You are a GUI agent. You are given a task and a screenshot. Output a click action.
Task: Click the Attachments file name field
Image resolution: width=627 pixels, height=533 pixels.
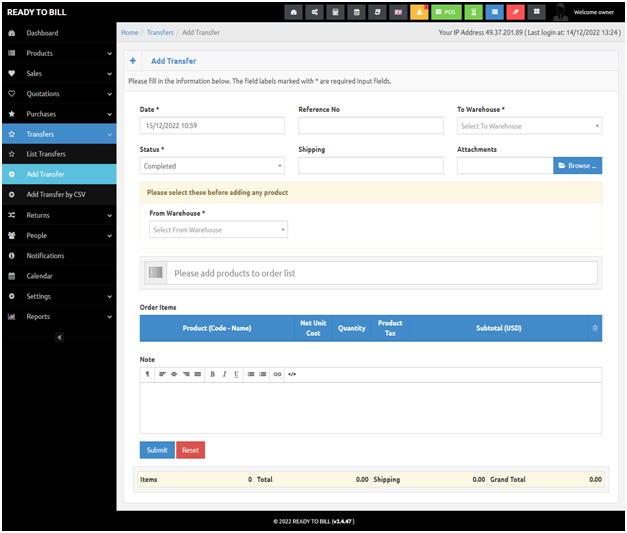pos(505,166)
